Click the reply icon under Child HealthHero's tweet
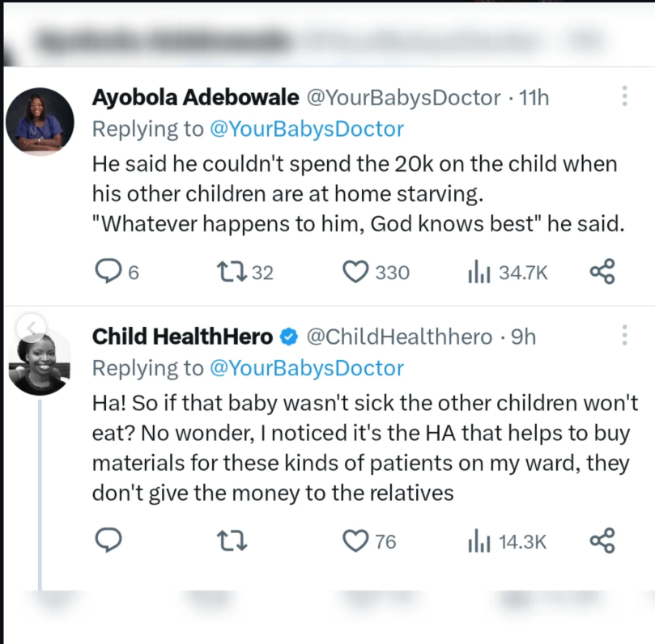 click(108, 541)
